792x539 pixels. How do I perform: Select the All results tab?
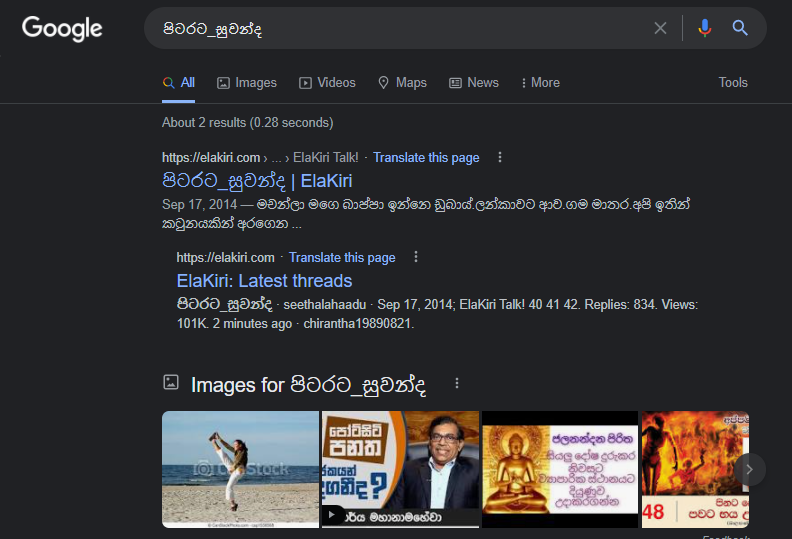[179, 83]
